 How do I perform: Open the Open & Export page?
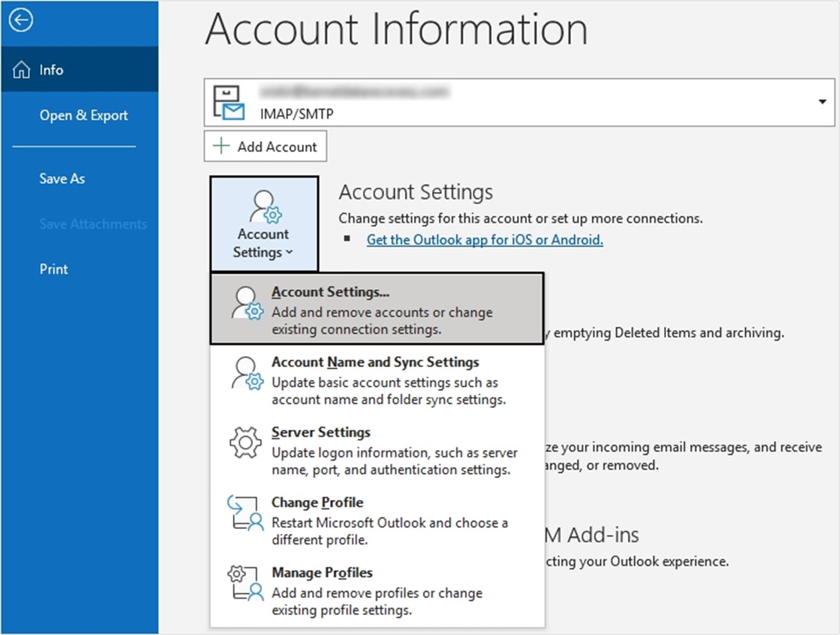click(83, 115)
